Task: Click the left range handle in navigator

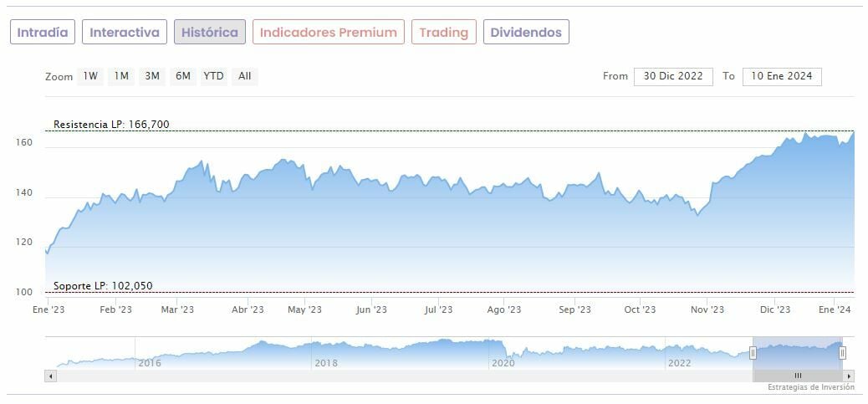Action: tap(753, 353)
